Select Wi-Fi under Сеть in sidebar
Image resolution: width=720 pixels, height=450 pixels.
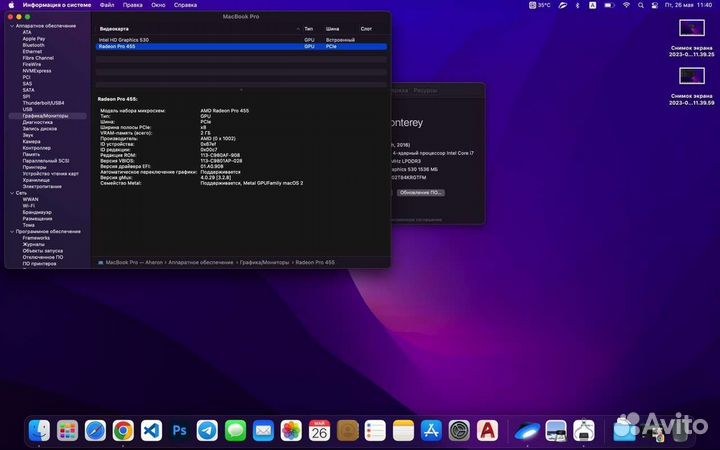click(x=28, y=206)
